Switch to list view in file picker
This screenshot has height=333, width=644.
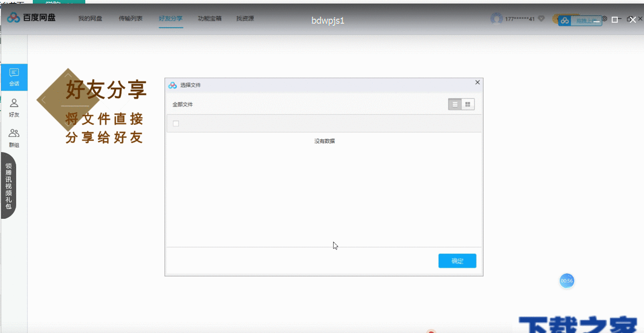pos(454,104)
